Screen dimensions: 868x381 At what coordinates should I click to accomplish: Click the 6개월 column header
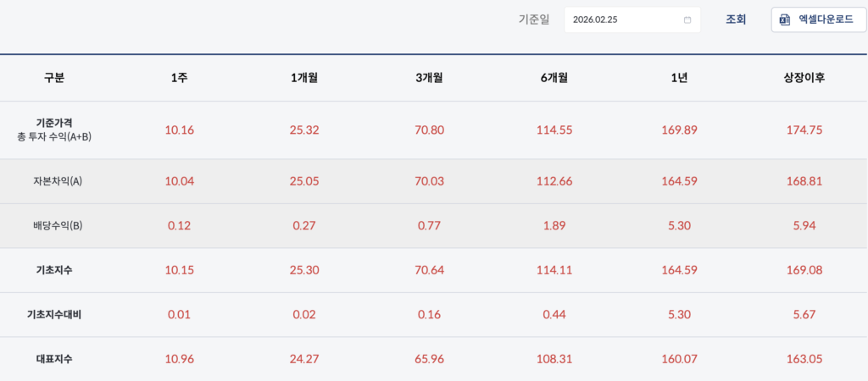click(x=554, y=78)
